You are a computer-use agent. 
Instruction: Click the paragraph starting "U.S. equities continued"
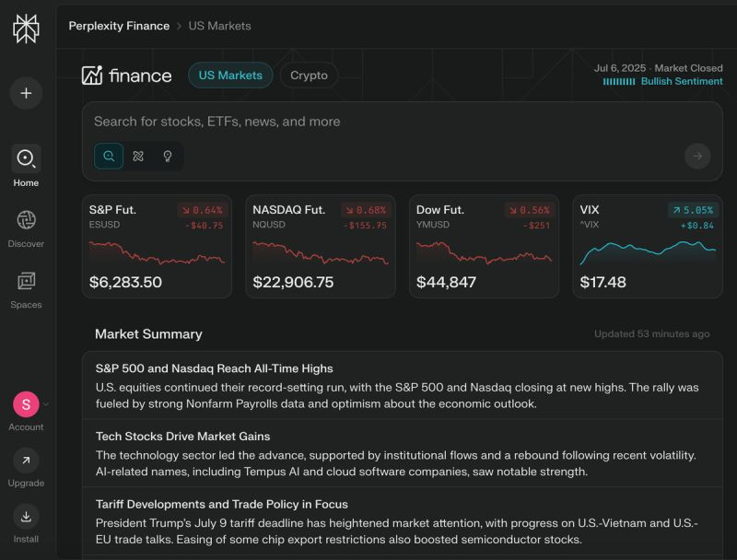point(397,395)
